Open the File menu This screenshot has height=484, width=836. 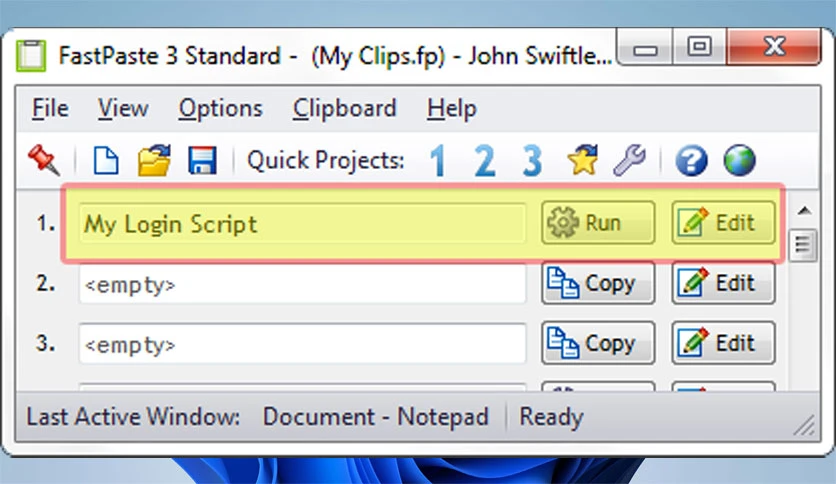click(x=50, y=108)
